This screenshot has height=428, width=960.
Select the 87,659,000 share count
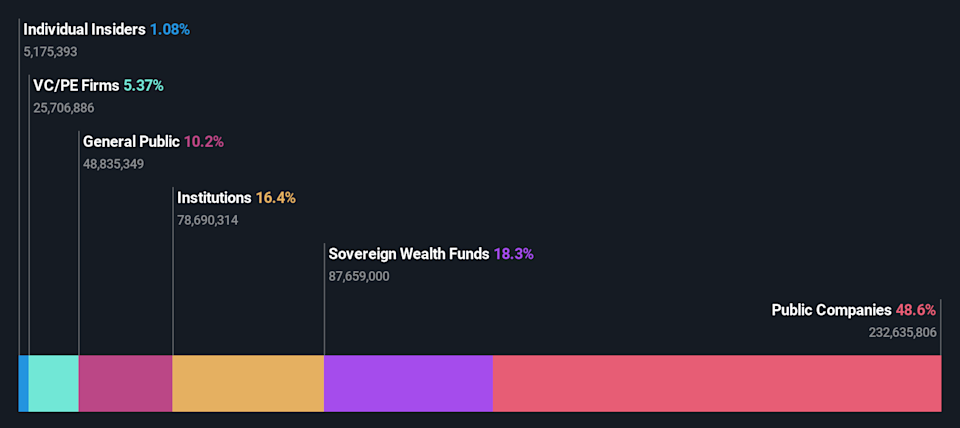tap(359, 276)
